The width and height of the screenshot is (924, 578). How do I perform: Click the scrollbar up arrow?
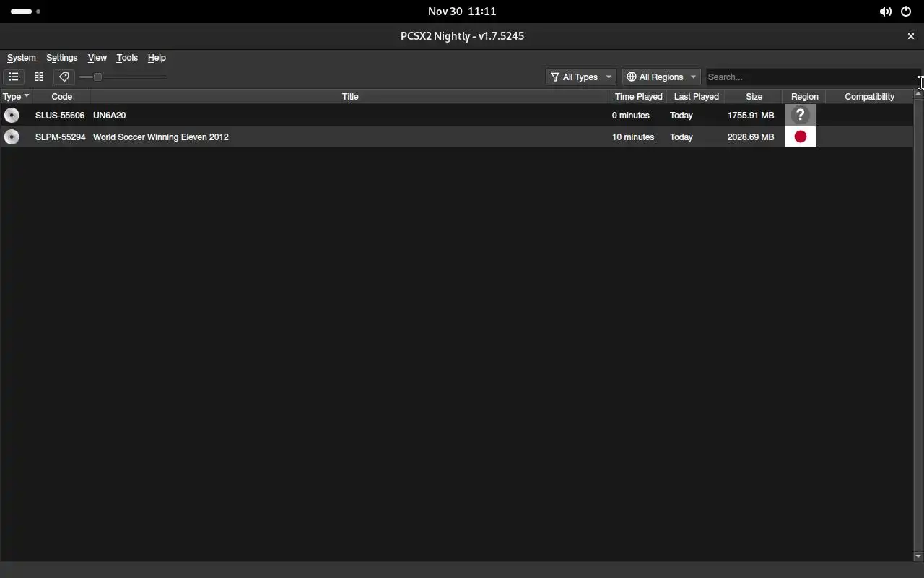(x=918, y=94)
